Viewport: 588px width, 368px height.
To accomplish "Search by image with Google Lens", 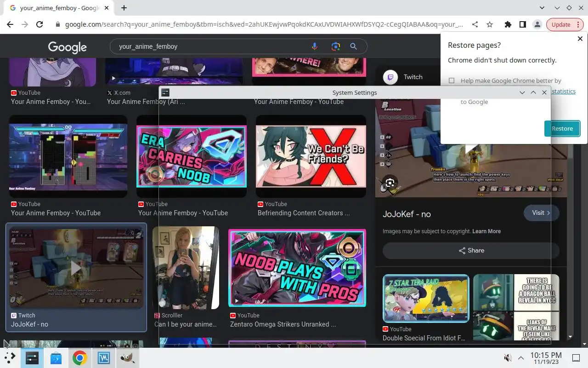I will point(335,46).
